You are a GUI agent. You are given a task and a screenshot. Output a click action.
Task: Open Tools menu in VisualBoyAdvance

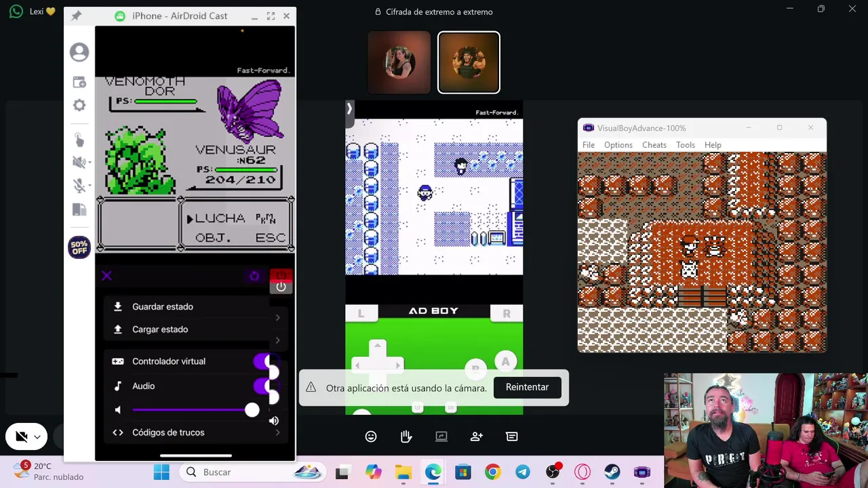[x=686, y=145]
